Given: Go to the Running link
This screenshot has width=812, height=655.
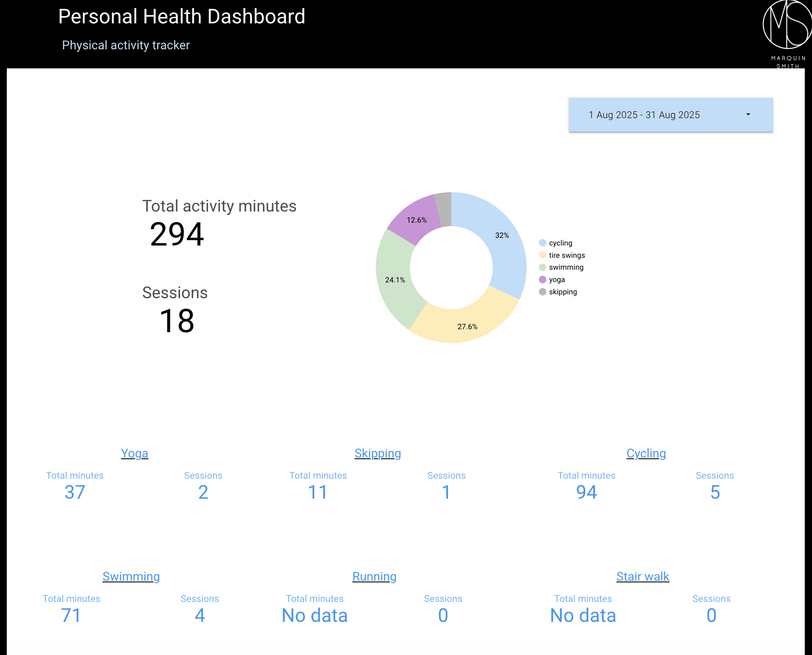Looking at the screenshot, I should coord(374,577).
